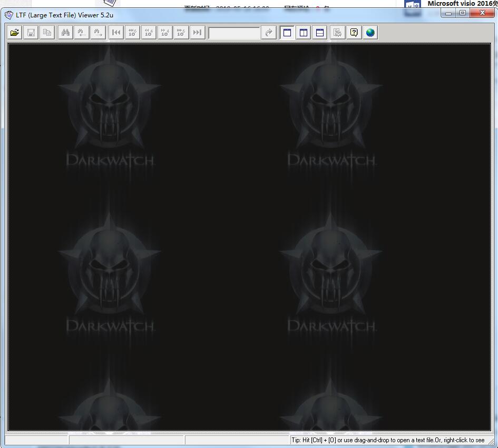Toggle the vertical split view layout

304,33
